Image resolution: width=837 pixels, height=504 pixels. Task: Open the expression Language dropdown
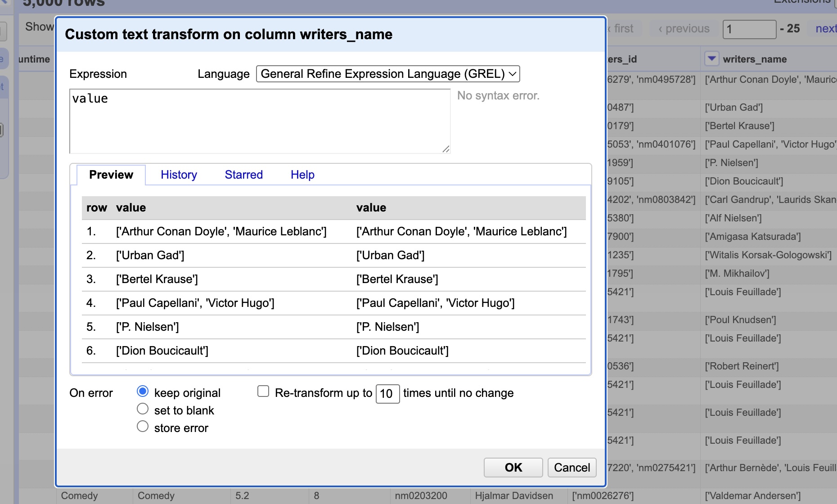click(388, 74)
